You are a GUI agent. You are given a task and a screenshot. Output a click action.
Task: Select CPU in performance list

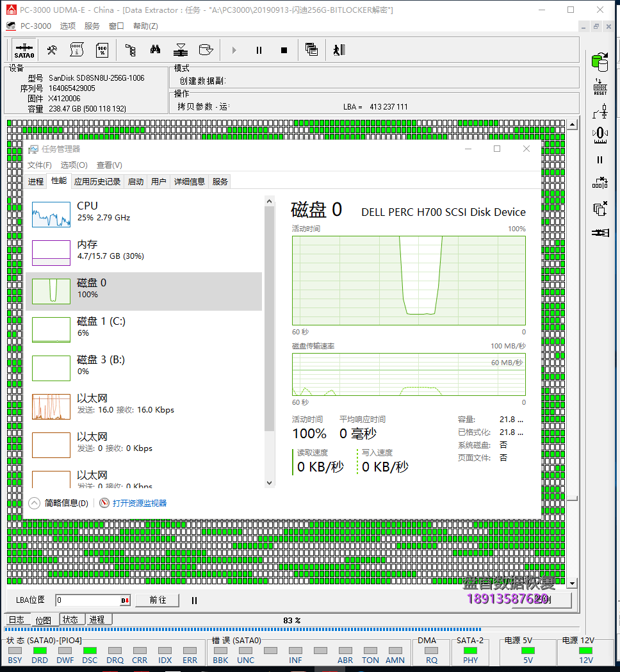tap(143, 215)
